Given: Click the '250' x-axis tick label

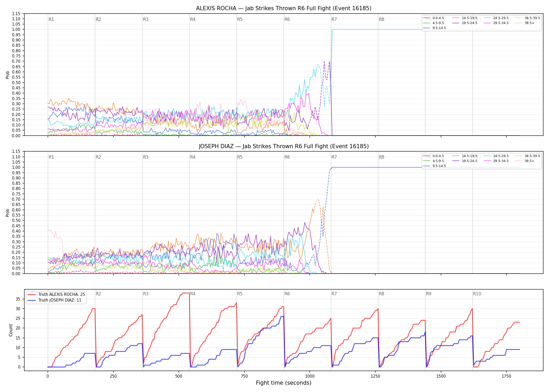Looking at the screenshot, I should pos(113,376).
